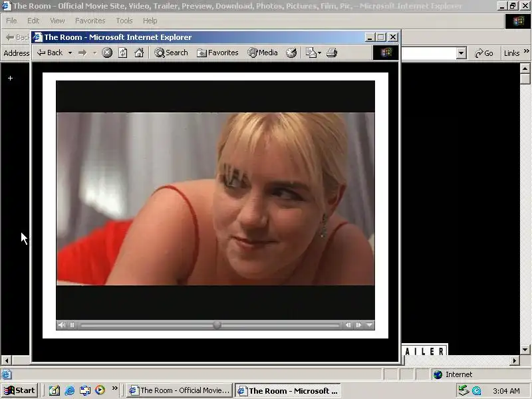Viewport: 532px width, 399px height.
Task: Click the Back arrow in the popup toolbar
Action: (49, 53)
